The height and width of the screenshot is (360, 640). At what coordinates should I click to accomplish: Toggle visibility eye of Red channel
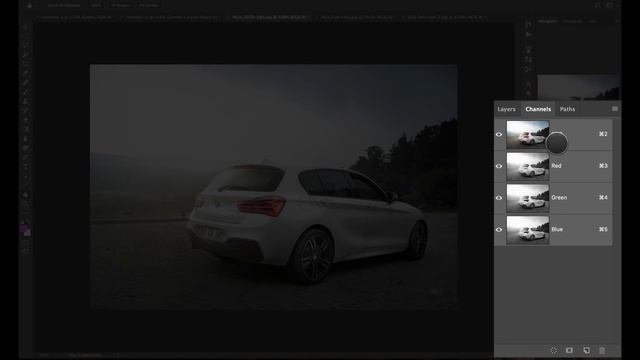click(499, 166)
